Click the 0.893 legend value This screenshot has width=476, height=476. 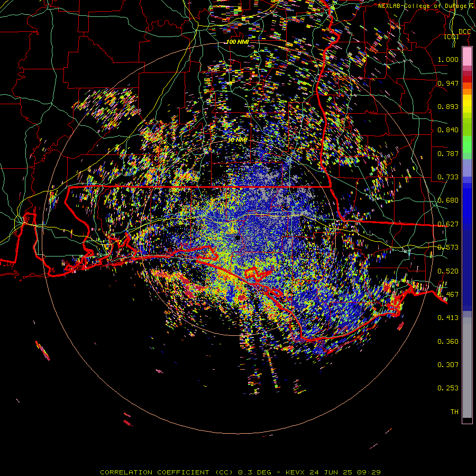tap(448, 106)
